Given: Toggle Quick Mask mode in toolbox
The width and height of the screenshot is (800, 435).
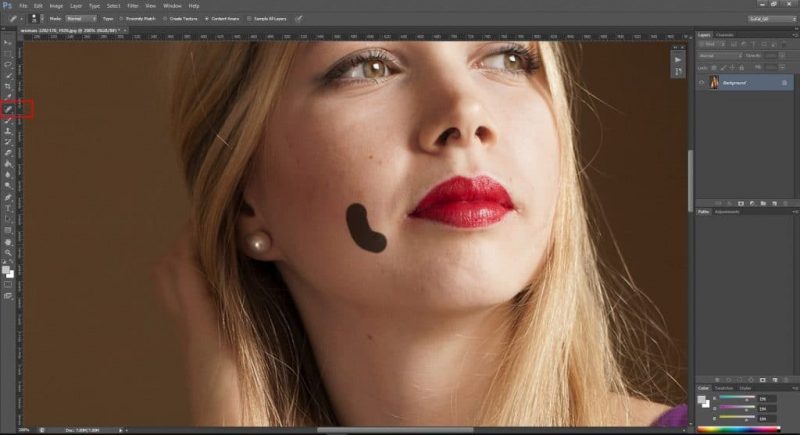Looking at the screenshot, I should pos(8,285).
